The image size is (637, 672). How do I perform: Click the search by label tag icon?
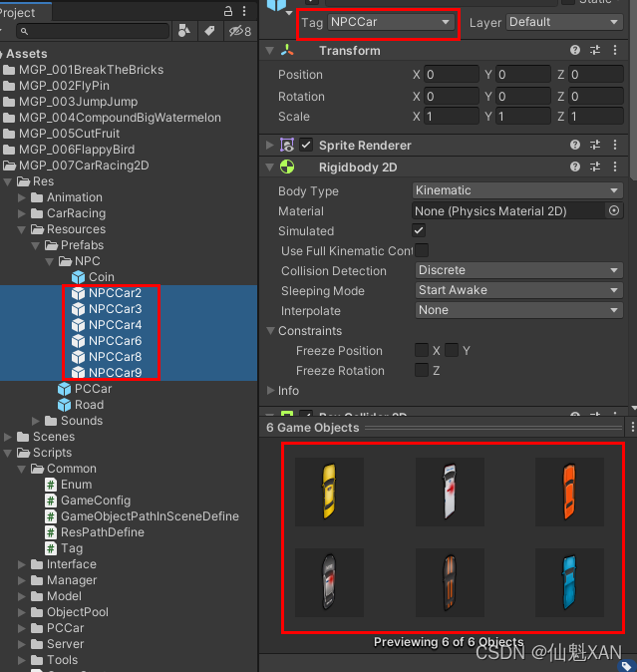[210, 31]
